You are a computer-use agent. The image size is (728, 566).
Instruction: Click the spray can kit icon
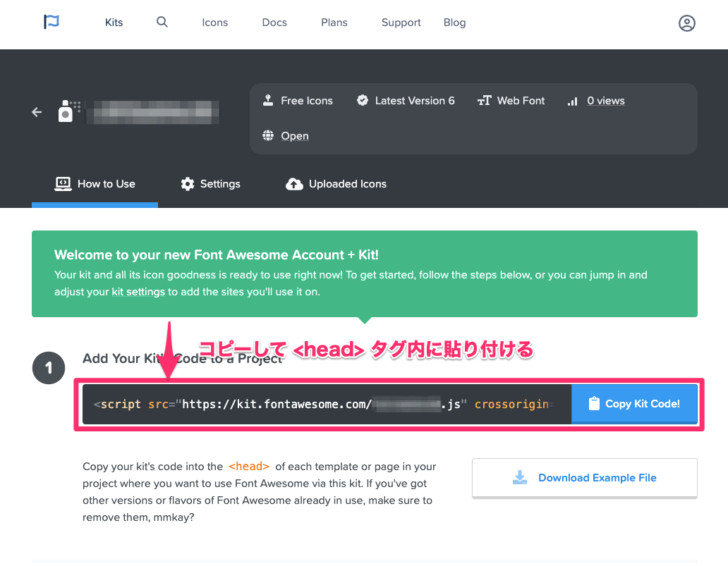[68, 111]
